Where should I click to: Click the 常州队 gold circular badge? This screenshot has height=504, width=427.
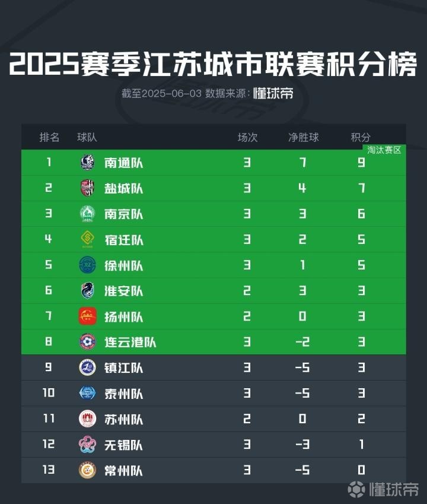point(87,470)
